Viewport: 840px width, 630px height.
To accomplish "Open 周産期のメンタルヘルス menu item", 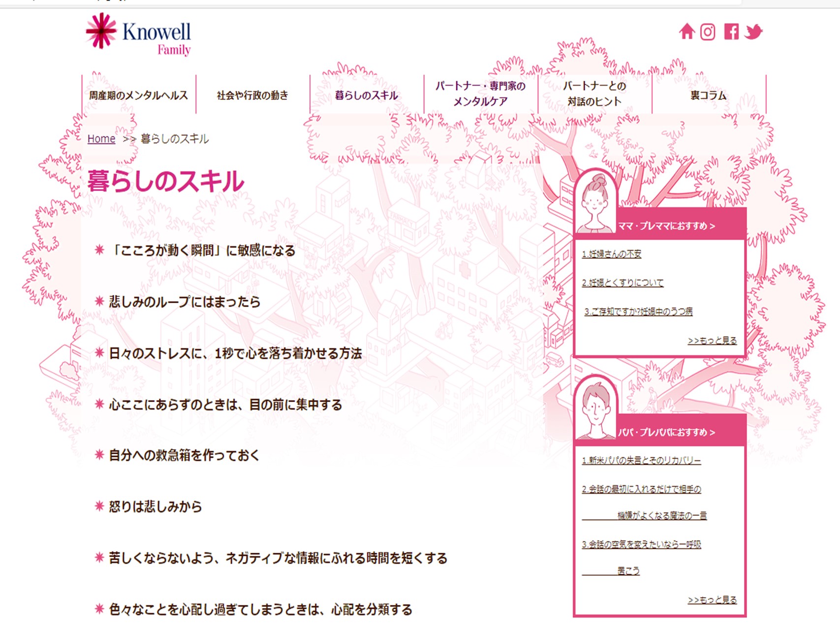I will point(138,95).
